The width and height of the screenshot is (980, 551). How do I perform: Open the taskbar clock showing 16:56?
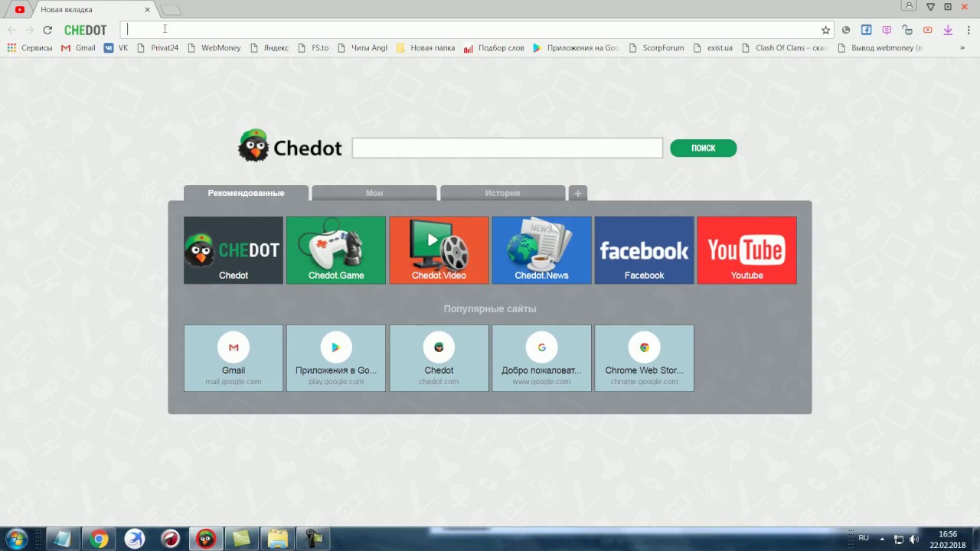(x=948, y=540)
